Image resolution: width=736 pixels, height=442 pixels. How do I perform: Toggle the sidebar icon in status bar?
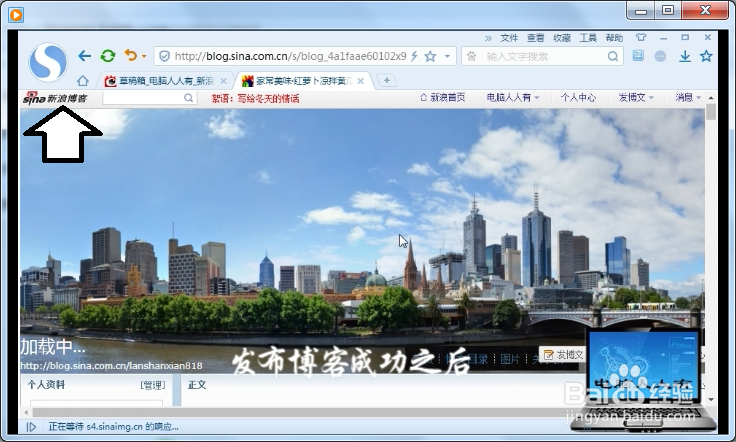pos(31,427)
